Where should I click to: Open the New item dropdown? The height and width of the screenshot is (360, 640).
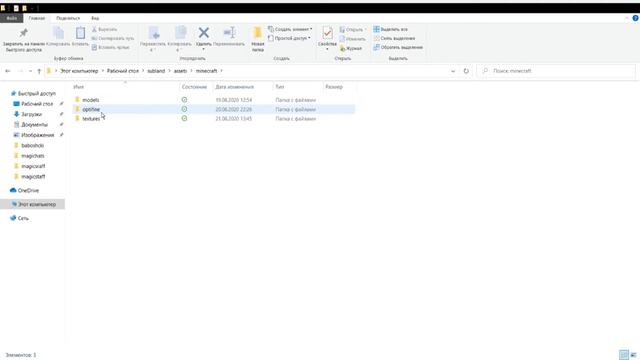coord(290,29)
